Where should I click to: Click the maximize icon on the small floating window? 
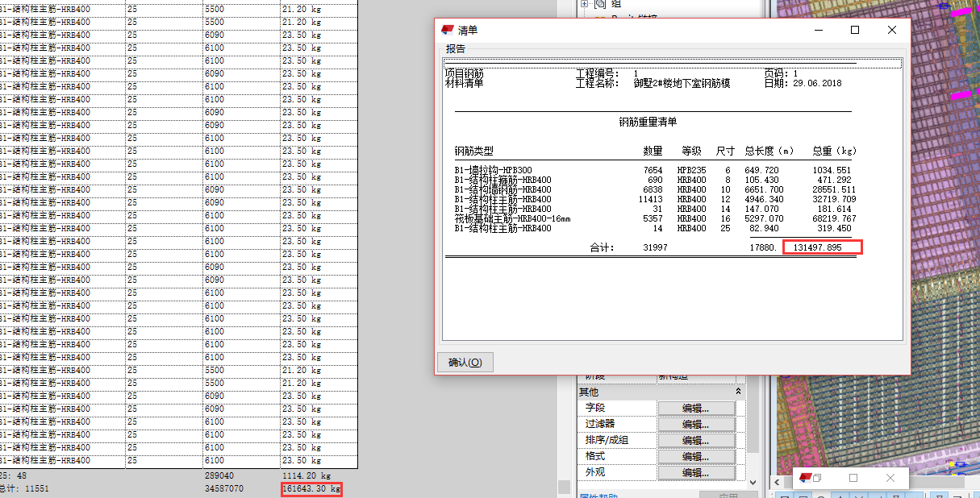point(853,478)
